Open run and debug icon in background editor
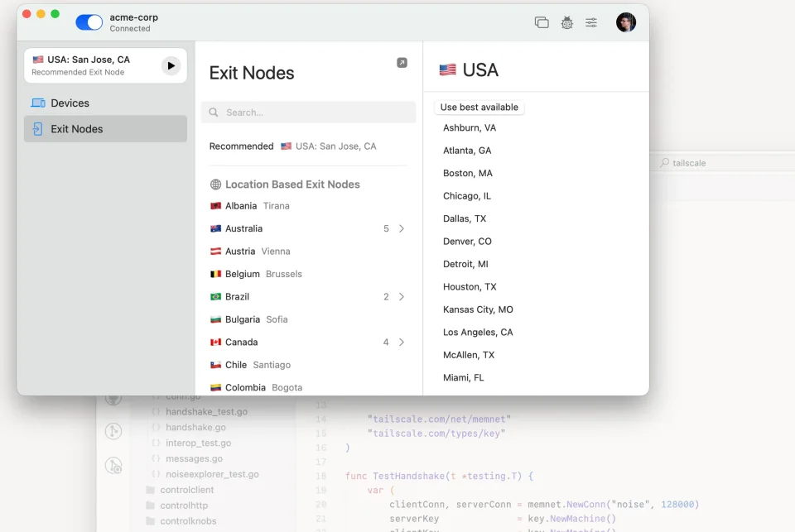The height and width of the screenshot is (532, 795). [113, 466]
